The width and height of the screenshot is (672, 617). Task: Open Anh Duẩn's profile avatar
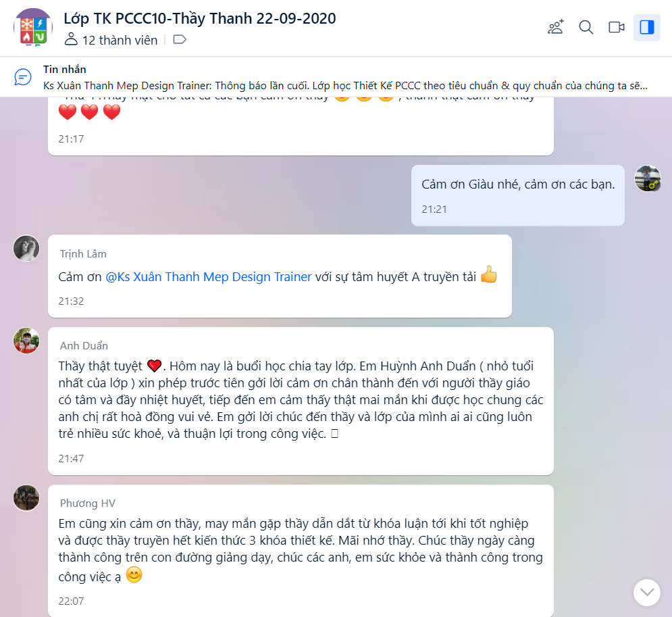click(x=26, y=341)
